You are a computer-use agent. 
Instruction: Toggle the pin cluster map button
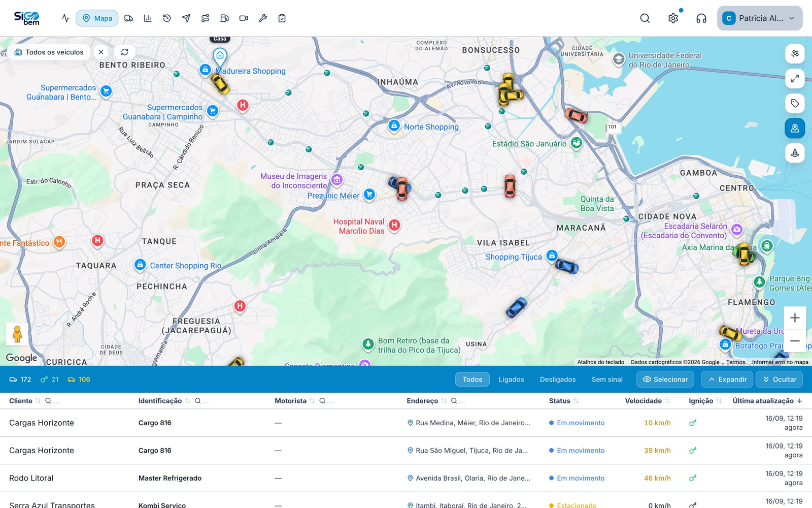pos(795,153)
